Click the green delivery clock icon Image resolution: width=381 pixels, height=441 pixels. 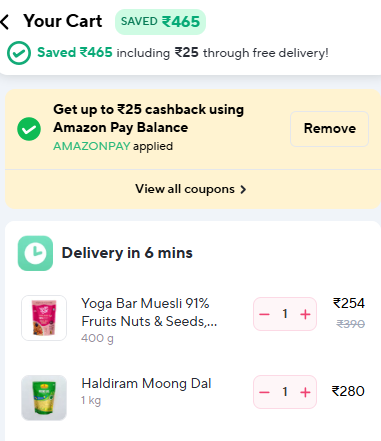35,253
